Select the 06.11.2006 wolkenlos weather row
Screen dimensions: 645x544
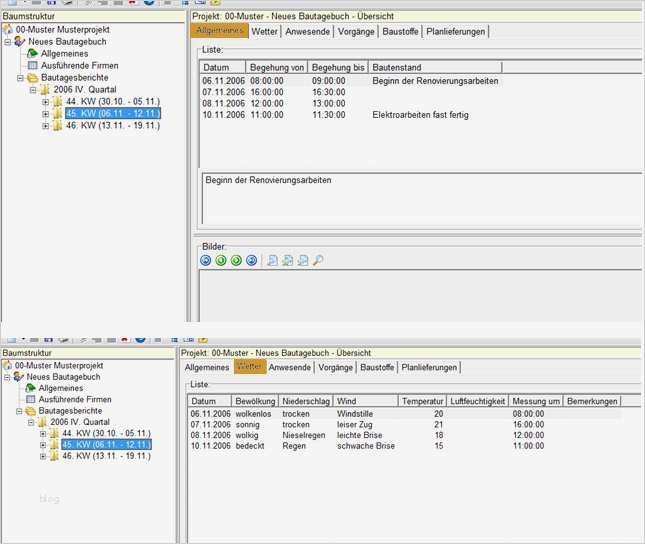coord(405,414)
